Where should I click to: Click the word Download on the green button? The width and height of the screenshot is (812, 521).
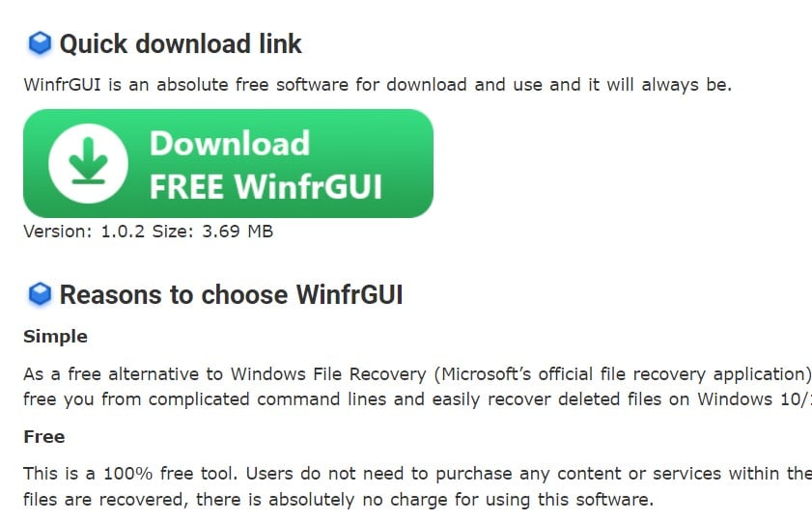coord(230,144)
